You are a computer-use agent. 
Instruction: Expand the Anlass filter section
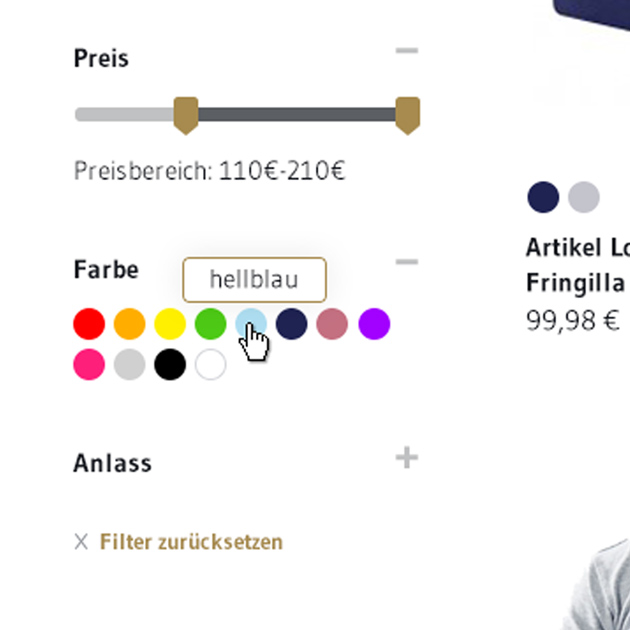pyautogui.click(x=407, y=457)
